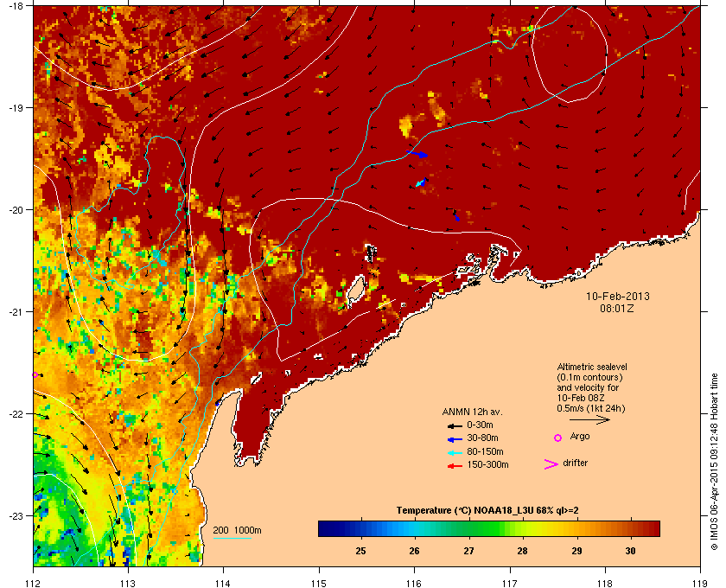
Task: Click the 'ANMN 12h av.' legend heading
Action: [472, 412]
